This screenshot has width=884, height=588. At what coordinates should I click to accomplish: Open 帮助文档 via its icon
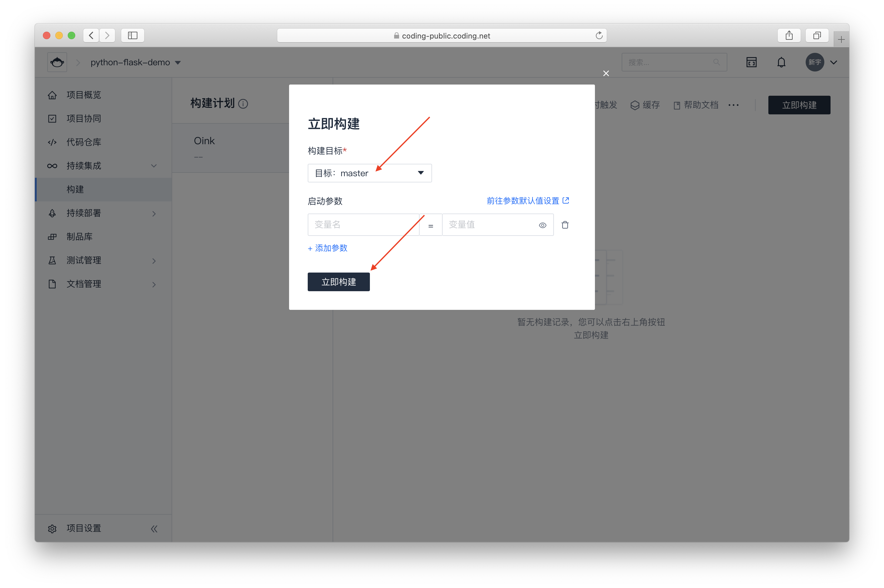coord(677,105)
